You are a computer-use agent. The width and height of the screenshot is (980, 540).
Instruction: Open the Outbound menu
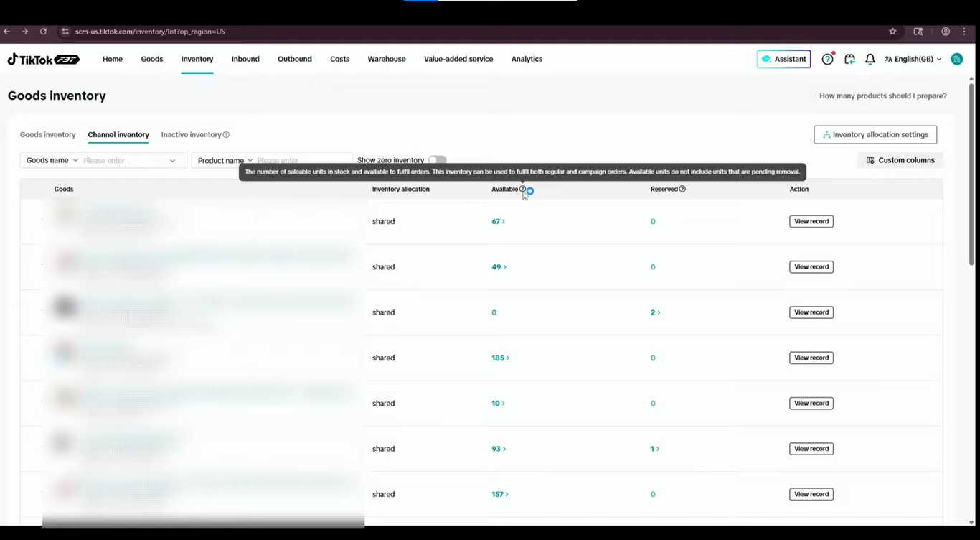pyautogui.click(x=295, y=59)
